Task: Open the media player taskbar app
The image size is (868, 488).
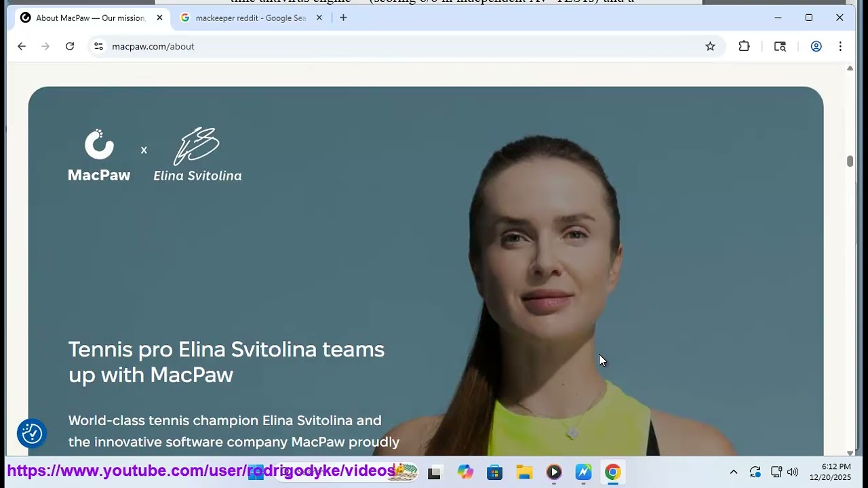Action: click(x=554, y=472)
